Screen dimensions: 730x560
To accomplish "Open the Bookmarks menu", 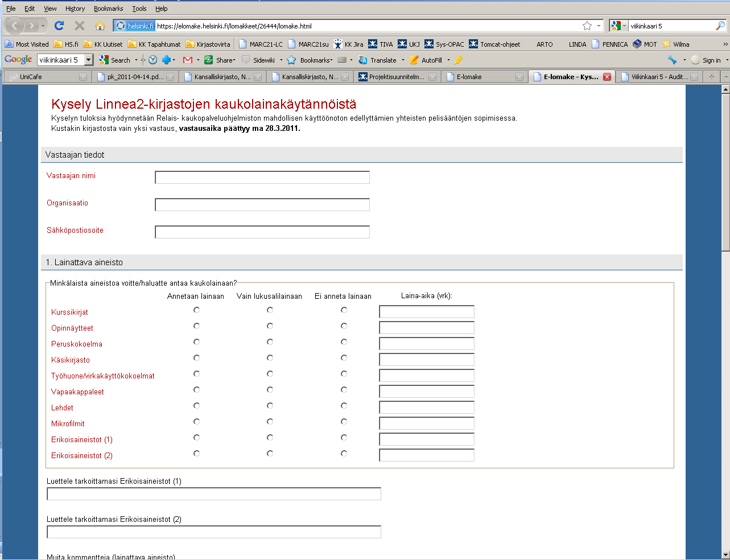I will [109, 9].
